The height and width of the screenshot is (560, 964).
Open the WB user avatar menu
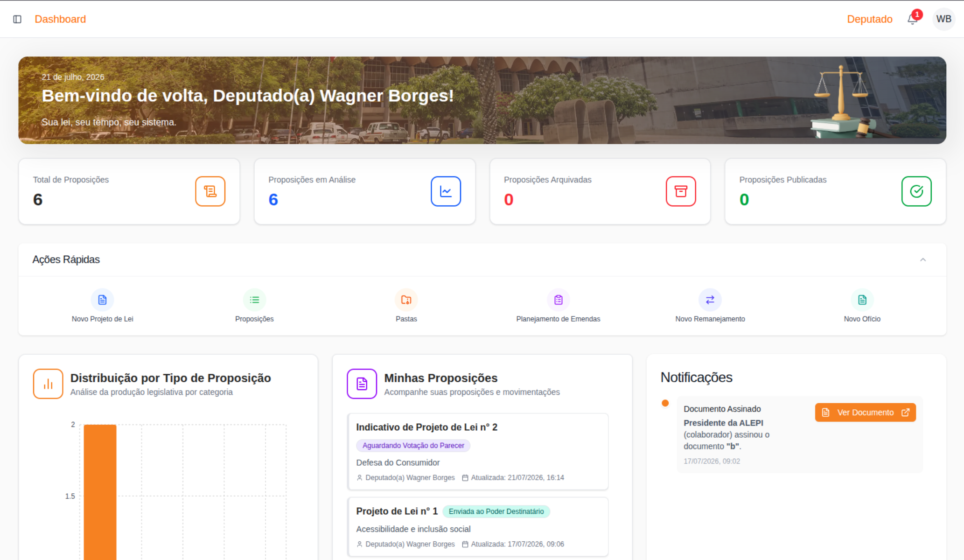click(x=943, y=19)
